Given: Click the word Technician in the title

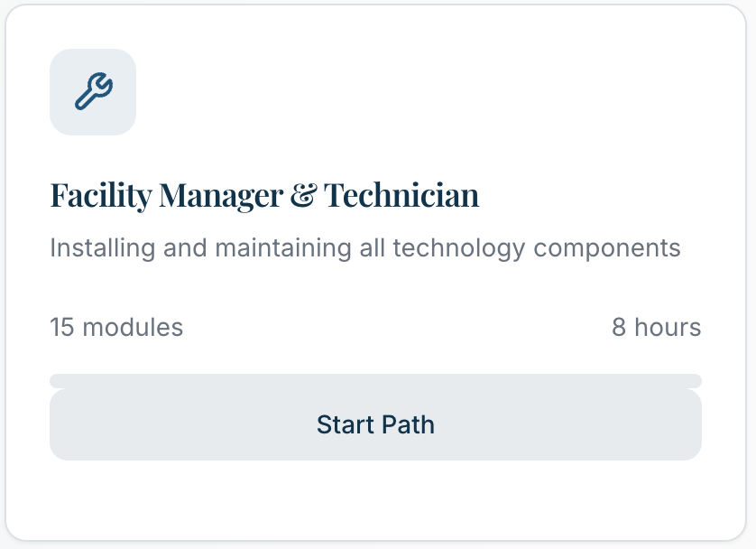Looking at the screenshot, I should pyautogui.click(x=401, y=195).
